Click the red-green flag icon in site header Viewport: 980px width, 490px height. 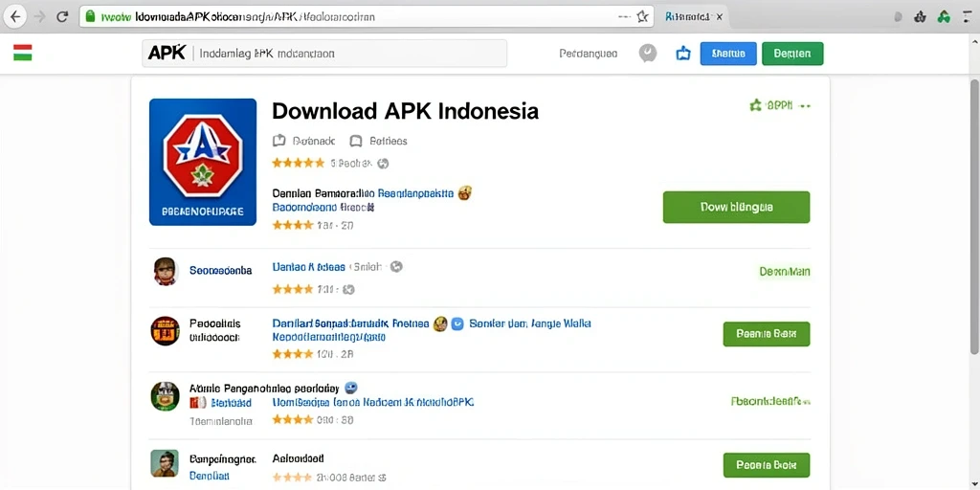[23, 54]
